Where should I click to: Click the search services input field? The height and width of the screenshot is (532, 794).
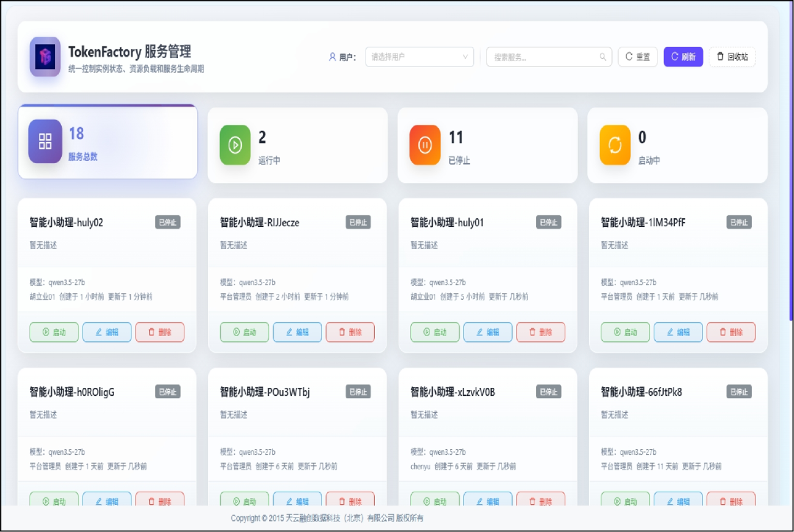click(549, 57)
